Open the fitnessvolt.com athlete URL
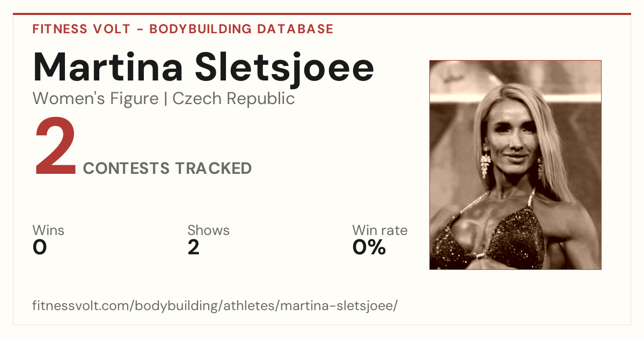 215,306
